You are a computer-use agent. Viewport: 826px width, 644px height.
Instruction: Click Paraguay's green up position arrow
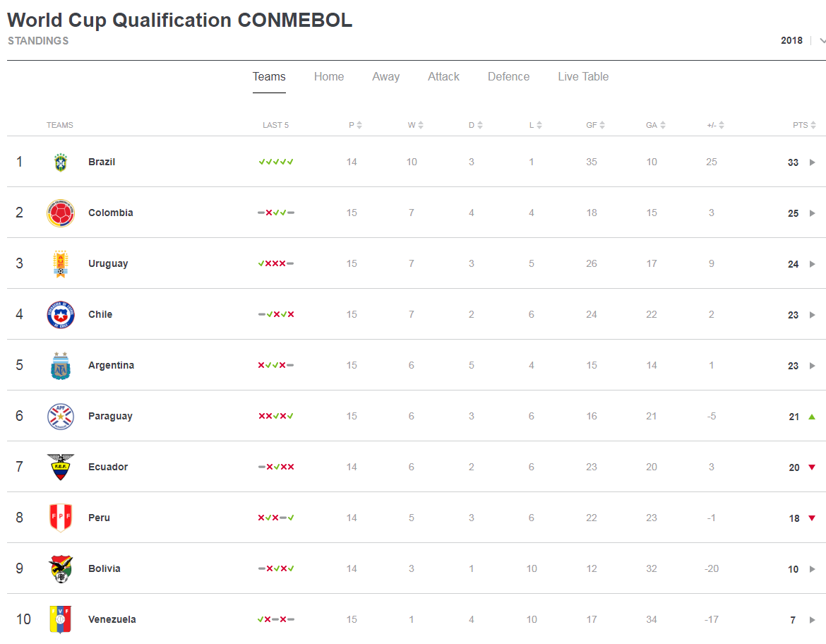[x=812, y=417]
